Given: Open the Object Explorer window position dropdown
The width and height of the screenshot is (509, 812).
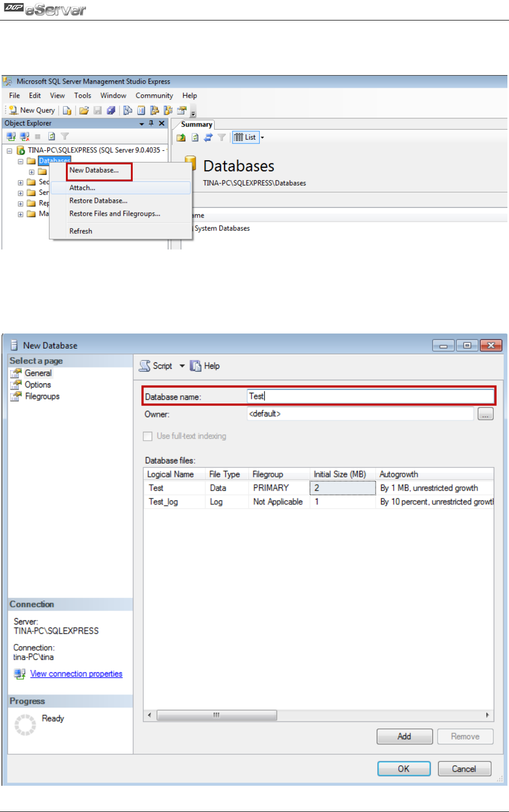Looking at the screenshot, I should [x=142, y=124].
